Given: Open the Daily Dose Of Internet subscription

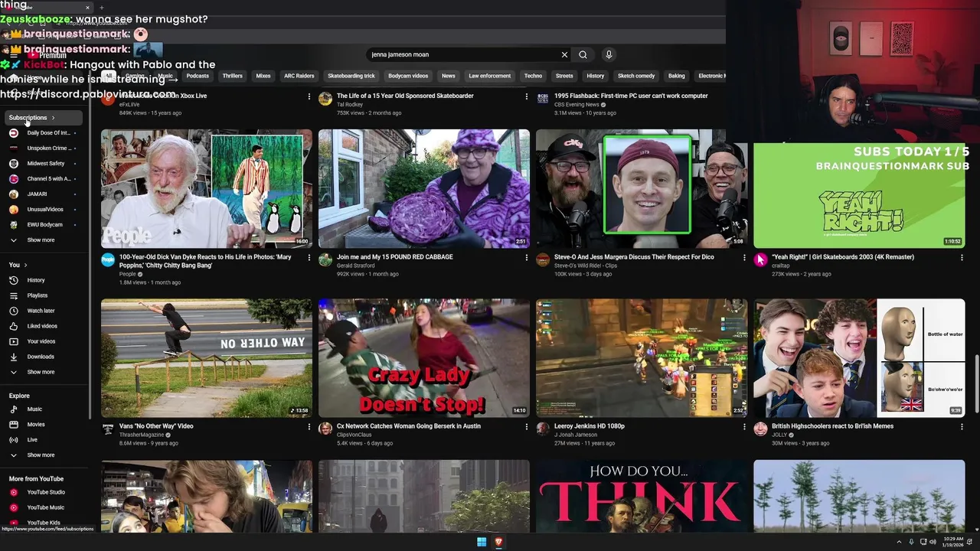Looking at the screenshot, I should (44, 132).
